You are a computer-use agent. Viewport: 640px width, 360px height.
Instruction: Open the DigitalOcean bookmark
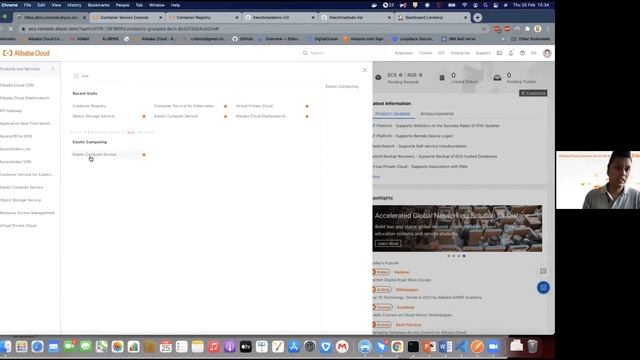[x=322, y=39]
